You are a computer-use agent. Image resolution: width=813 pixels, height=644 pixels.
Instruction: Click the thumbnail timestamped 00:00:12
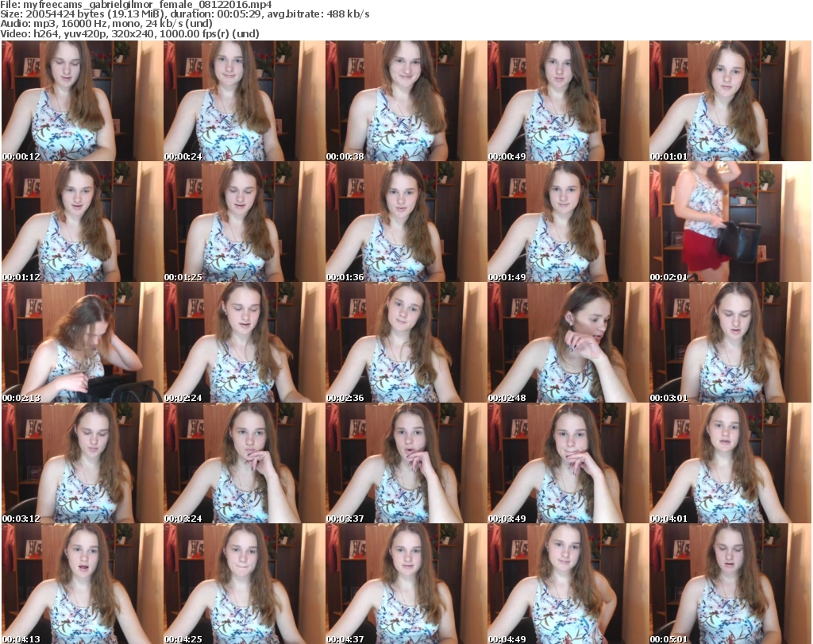[x=82, y=101]
